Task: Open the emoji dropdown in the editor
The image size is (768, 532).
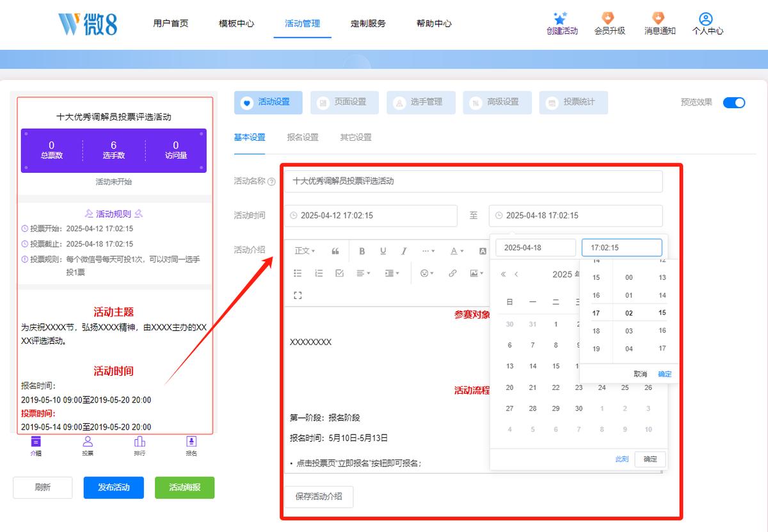Action: coord(427,273)
